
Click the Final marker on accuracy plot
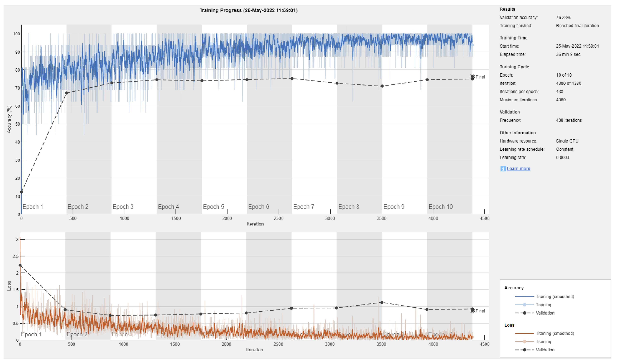point(472,77)
